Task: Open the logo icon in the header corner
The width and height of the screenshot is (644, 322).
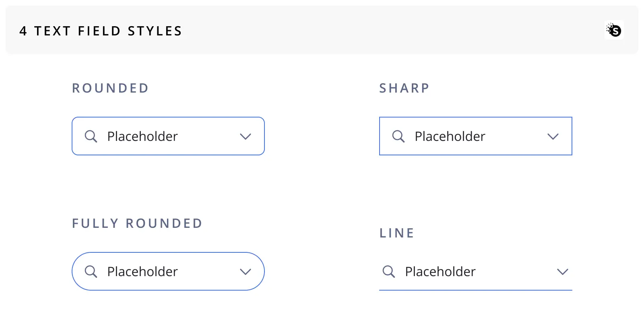Action: (x=614, y=30)
